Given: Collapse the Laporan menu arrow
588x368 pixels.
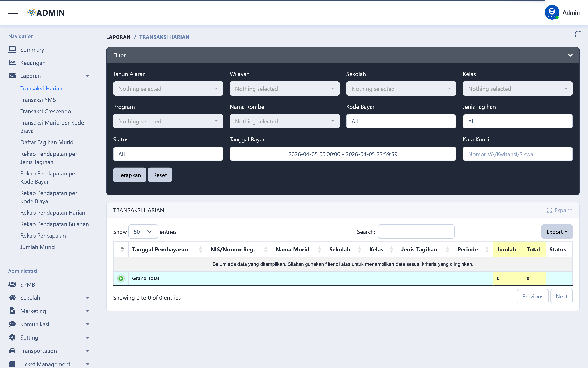Looking at the screenshot, I should (x=88, y=76).
